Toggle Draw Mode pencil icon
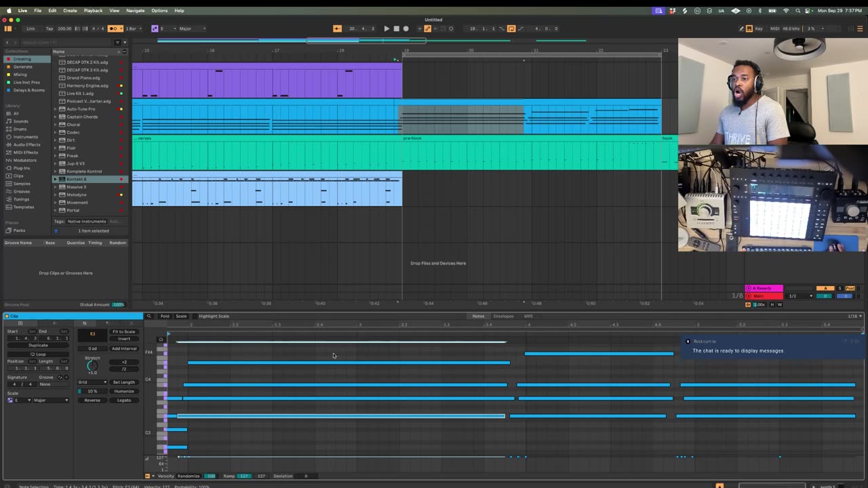This screenshot has width=868, height=488. point(741,28)
